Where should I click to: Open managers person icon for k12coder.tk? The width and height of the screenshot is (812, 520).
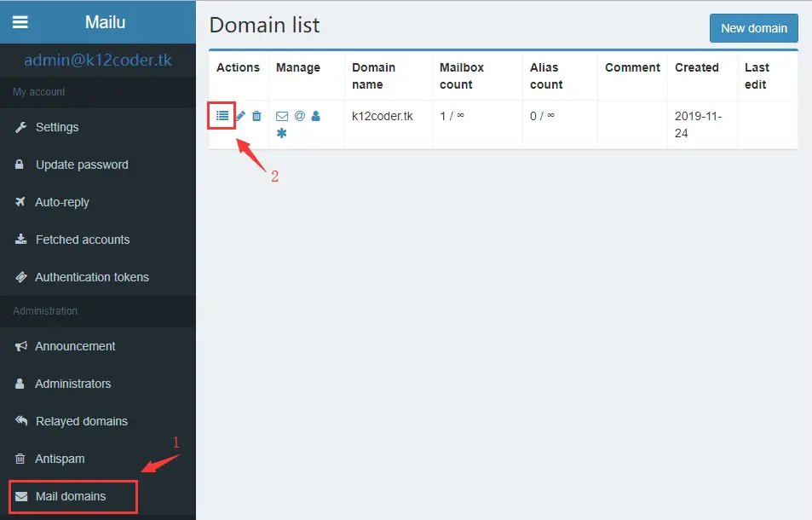(x=316, y=115)
